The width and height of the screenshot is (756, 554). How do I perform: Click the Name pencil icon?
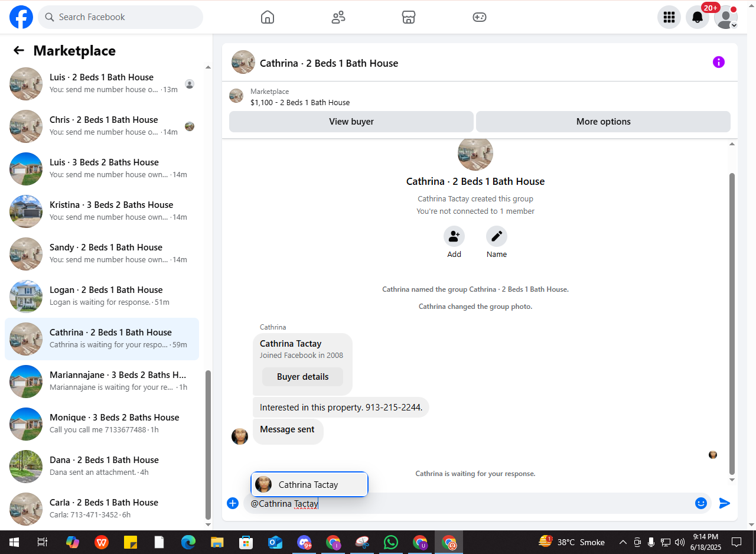click(497, 236)
